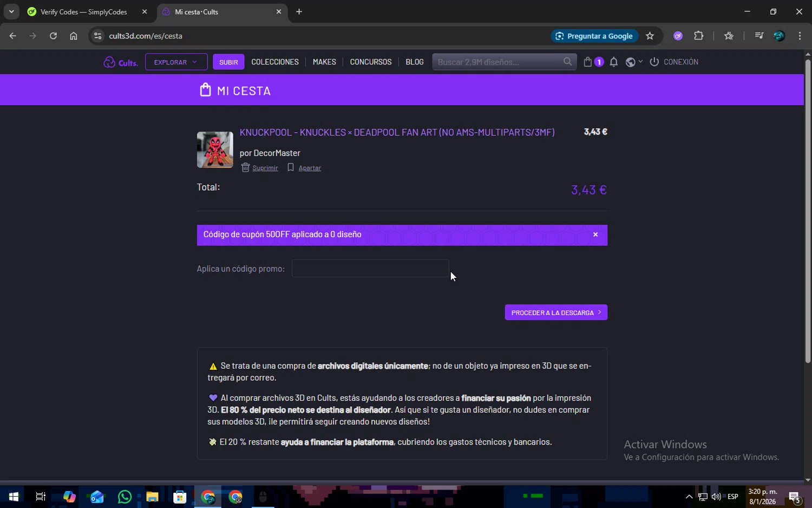Open the Knuckpool product thumbnail
Viewport: 812px width, 508px height.
click(x=215, y=149)
